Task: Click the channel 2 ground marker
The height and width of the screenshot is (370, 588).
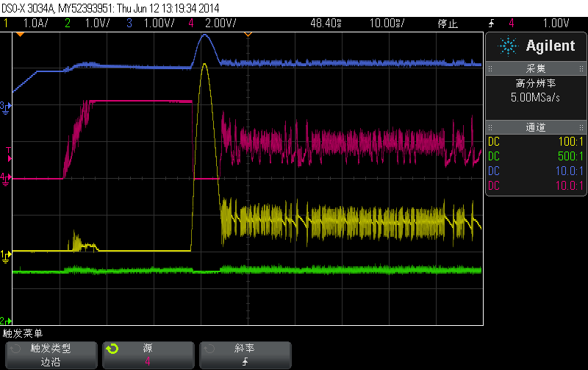Action: click(x=6, y=321)
